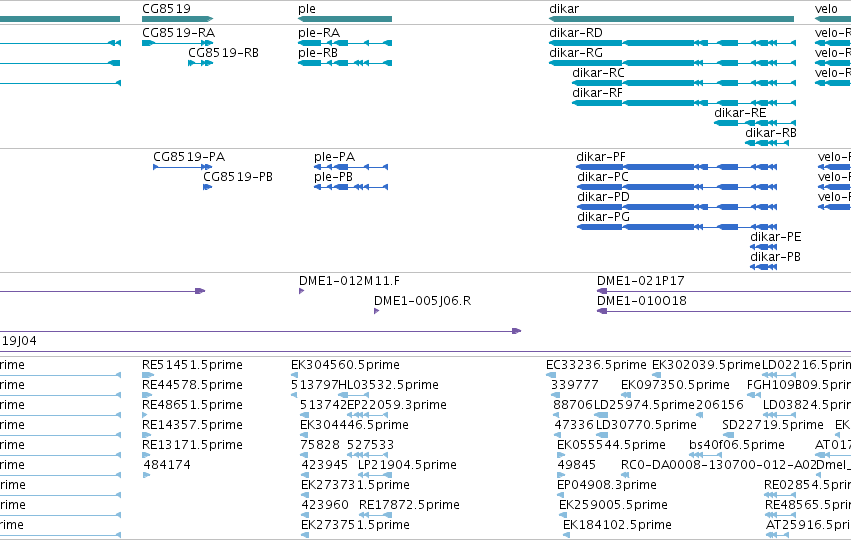851x540 pixels.
Task: Open EST EK259005.5prime
Action: [x=613, y=506]
